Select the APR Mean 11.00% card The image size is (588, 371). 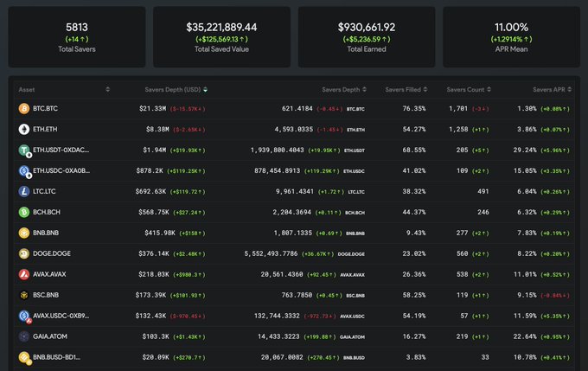[x=511, y=37]
